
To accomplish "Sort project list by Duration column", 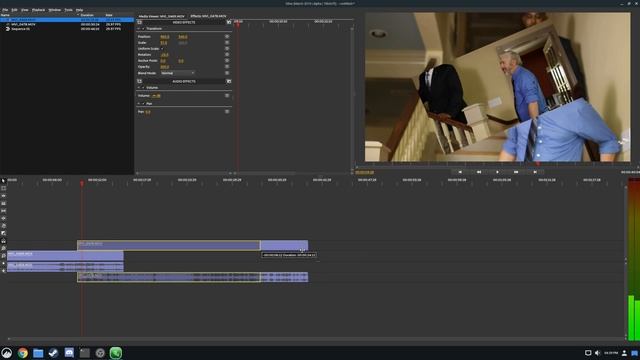I will tap(92, 15).
